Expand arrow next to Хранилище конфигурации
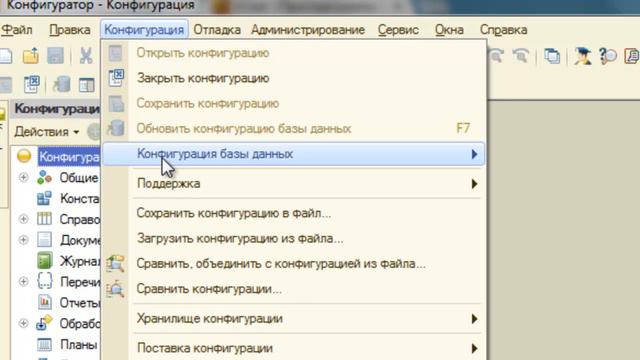The image size is (640, 360). click(474, 319)
